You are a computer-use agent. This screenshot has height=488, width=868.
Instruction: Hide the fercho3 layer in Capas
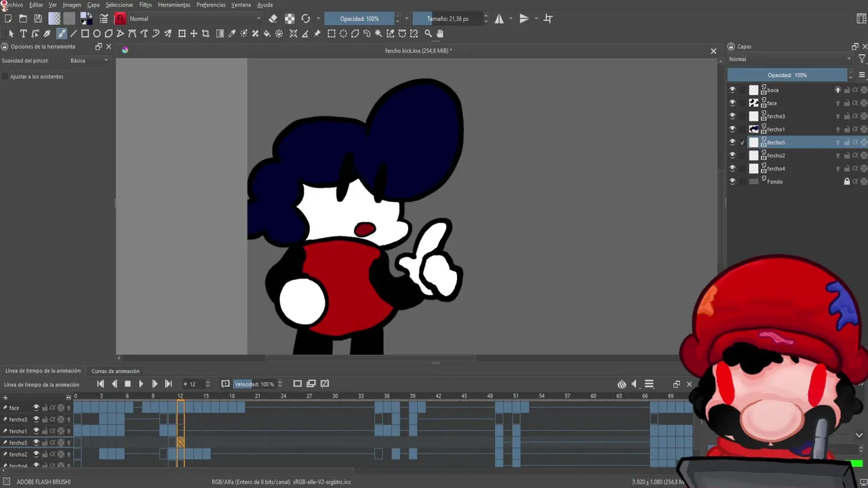pyautogui.click(x=732, y=116)
